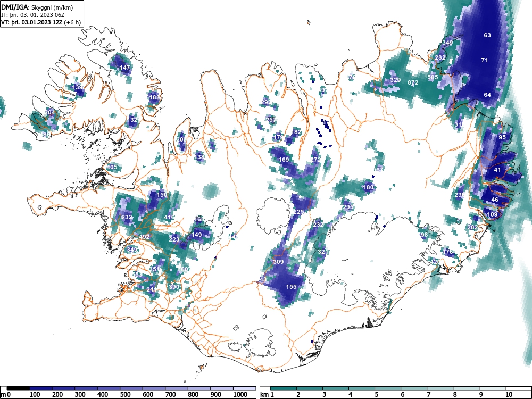Click the 'DMI/IGA: Skyggni (m/km)' title text
The width and height of the screenshot is (532, 399).
click(x=37, y=7)
